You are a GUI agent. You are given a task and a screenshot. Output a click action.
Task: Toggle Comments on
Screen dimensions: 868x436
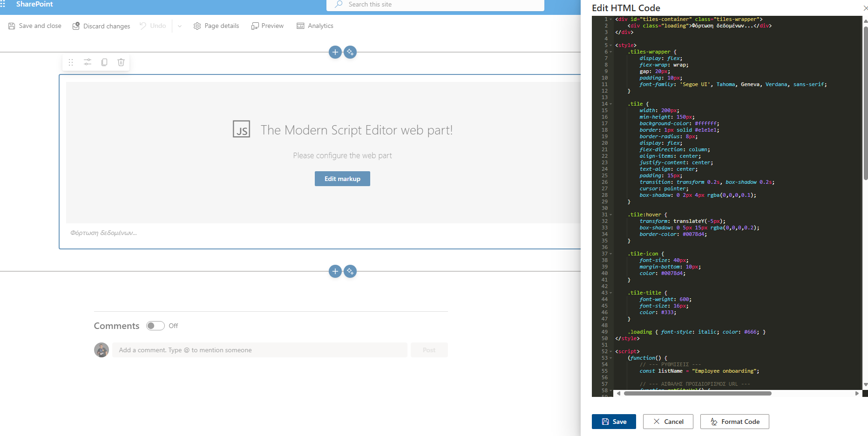155,326
